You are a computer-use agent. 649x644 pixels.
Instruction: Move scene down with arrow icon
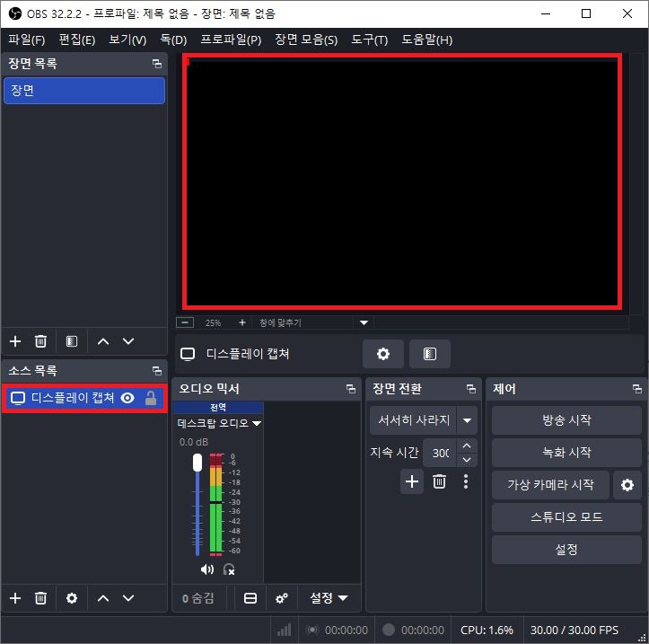[128, 341]
